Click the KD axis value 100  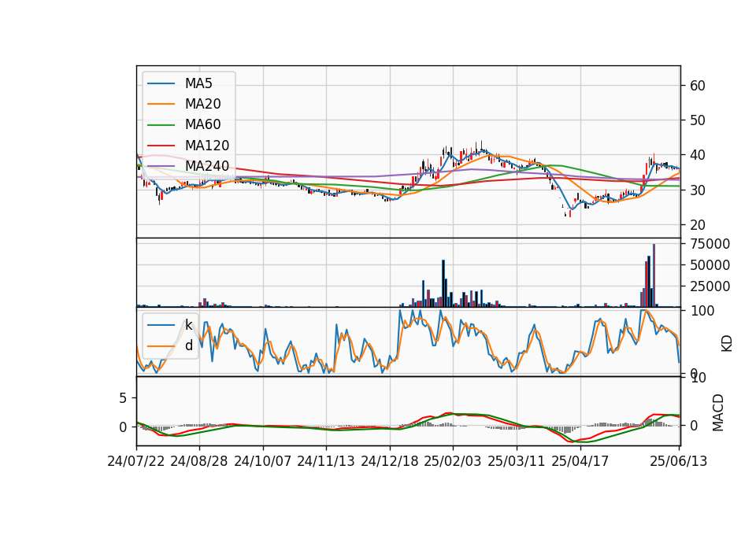[x=702, y=311]
